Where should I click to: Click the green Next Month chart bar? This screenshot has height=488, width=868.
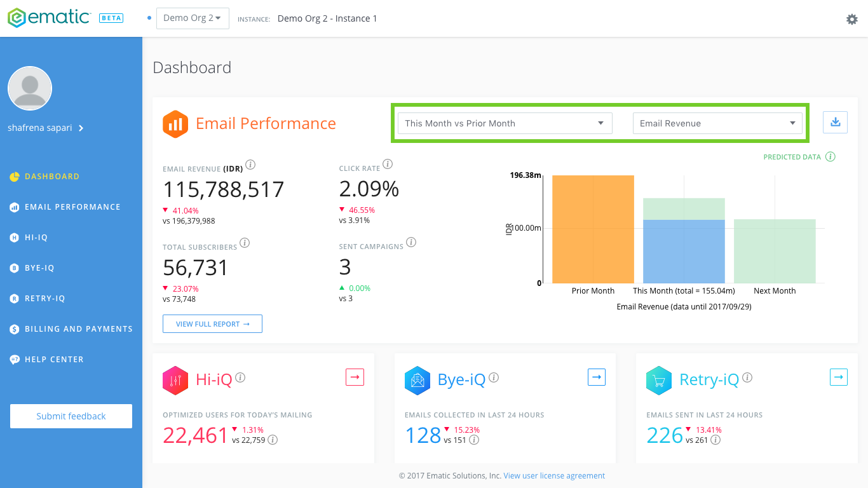[775, 252]
